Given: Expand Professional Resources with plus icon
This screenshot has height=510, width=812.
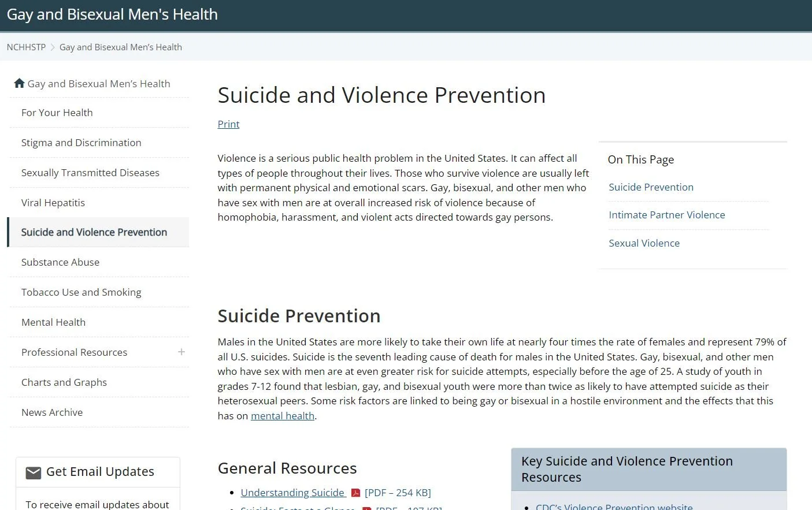Looking at the screenshot, I should pos(181,352).
